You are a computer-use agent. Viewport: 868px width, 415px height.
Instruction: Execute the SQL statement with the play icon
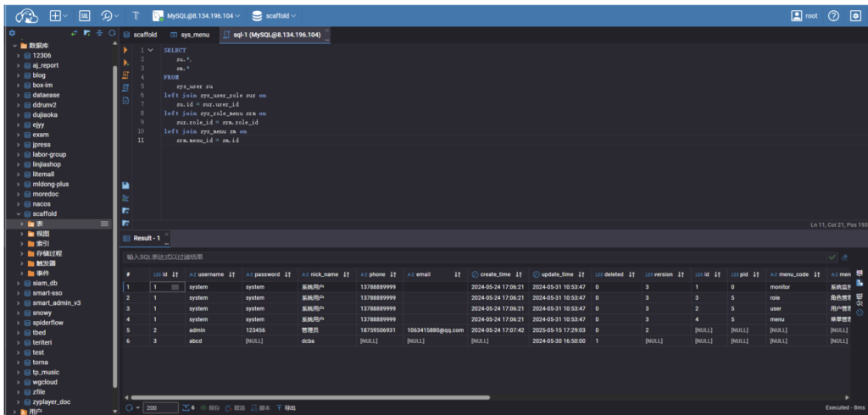point(125,50)
